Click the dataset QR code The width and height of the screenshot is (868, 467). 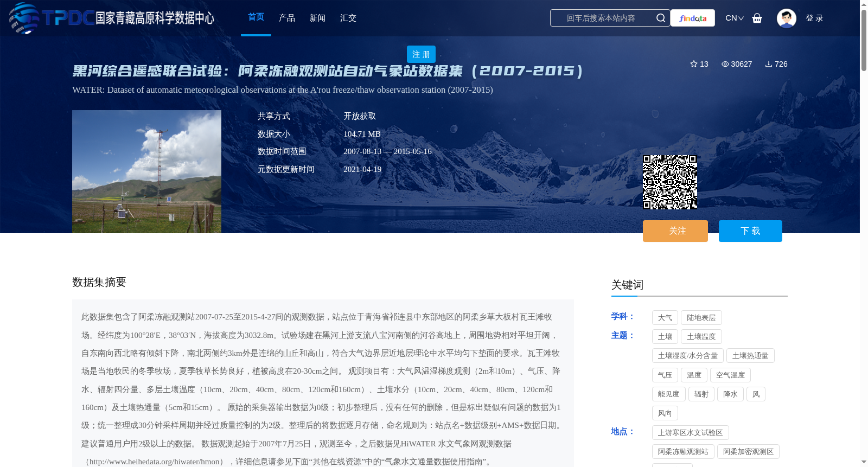pyautogui.click(x=670, y=182)
